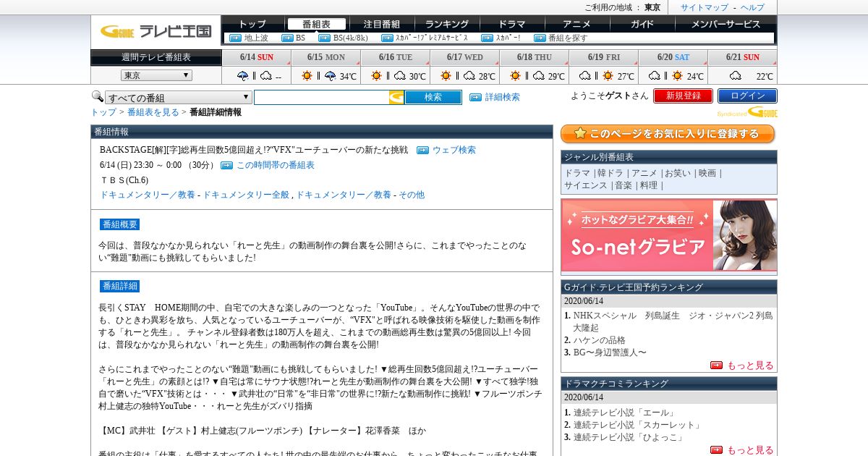Click the G-Guide テレビ王国 logo

click(x=156, y=31)
